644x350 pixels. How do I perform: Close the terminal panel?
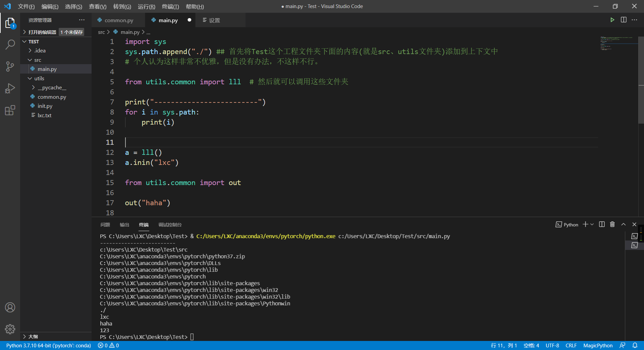coord(634,224)
